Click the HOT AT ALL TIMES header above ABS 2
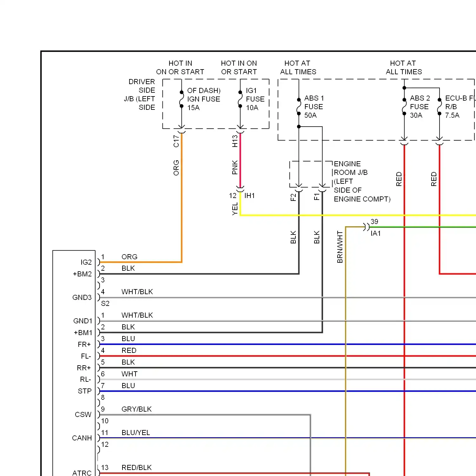Screen dimensions: 476x476 [x=404, y=68]
